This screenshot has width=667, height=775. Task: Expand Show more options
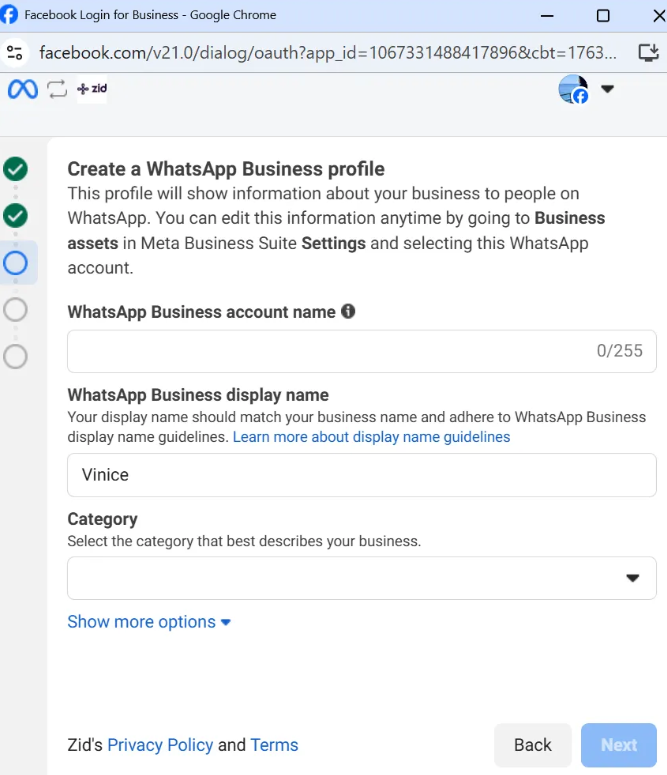tap(149, 622)
